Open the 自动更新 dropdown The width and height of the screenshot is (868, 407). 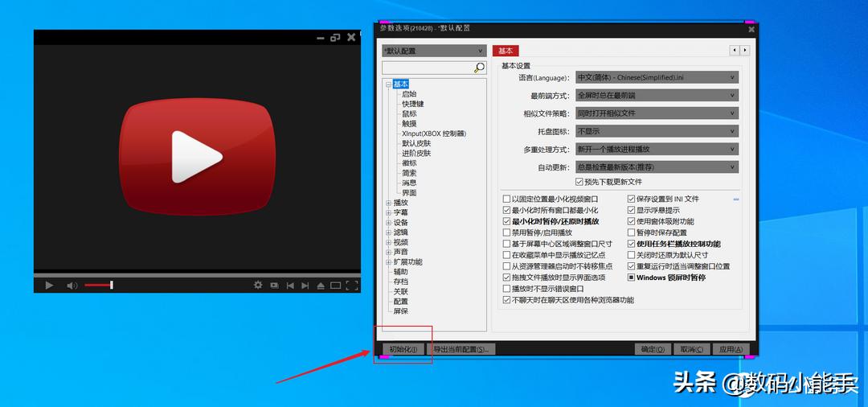point(657,166)
